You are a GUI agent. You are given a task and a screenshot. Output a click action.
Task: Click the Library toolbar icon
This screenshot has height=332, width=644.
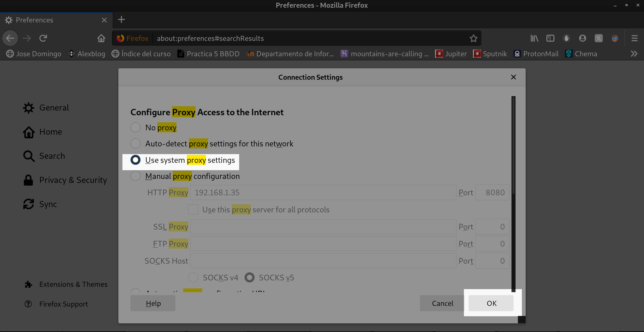534,39
